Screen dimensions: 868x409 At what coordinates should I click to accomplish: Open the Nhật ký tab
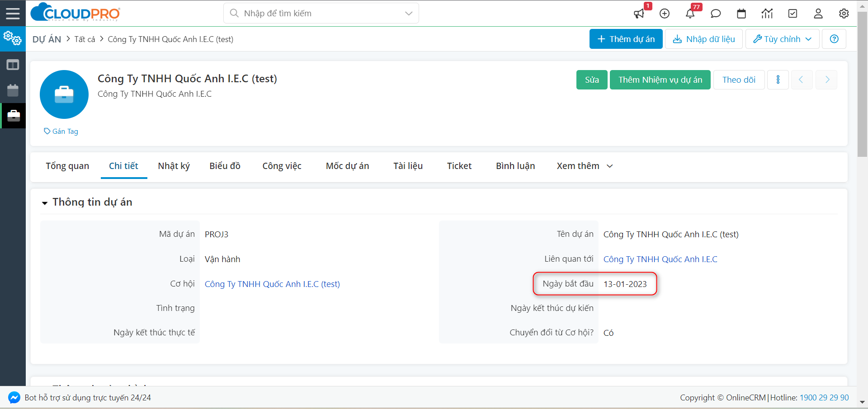pyautogui.click(x=174, y=166)
